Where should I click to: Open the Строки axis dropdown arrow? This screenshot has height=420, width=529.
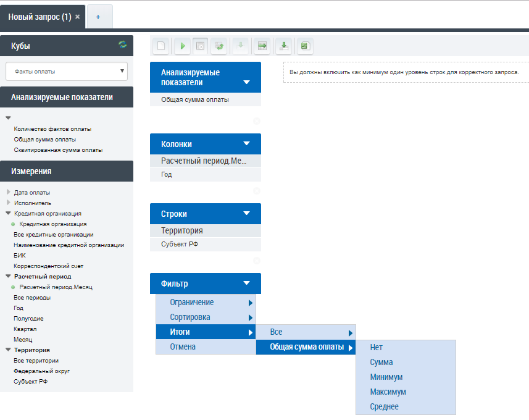click(x=247, y=213)
